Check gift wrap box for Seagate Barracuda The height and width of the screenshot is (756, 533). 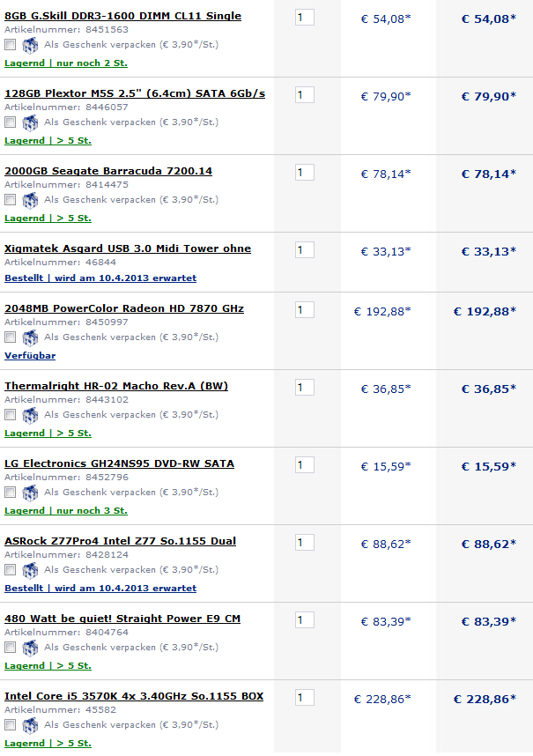[x=10, y=200]
